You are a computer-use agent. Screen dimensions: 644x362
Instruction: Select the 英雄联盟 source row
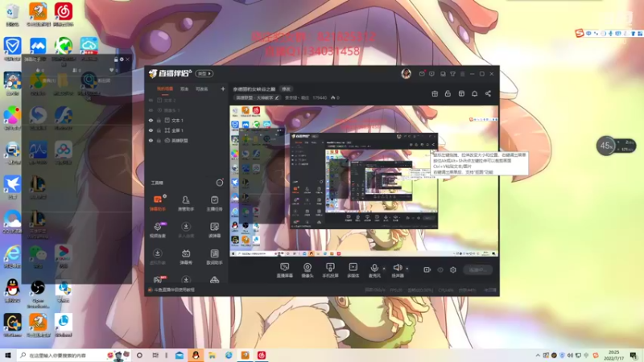pos(186,140)
